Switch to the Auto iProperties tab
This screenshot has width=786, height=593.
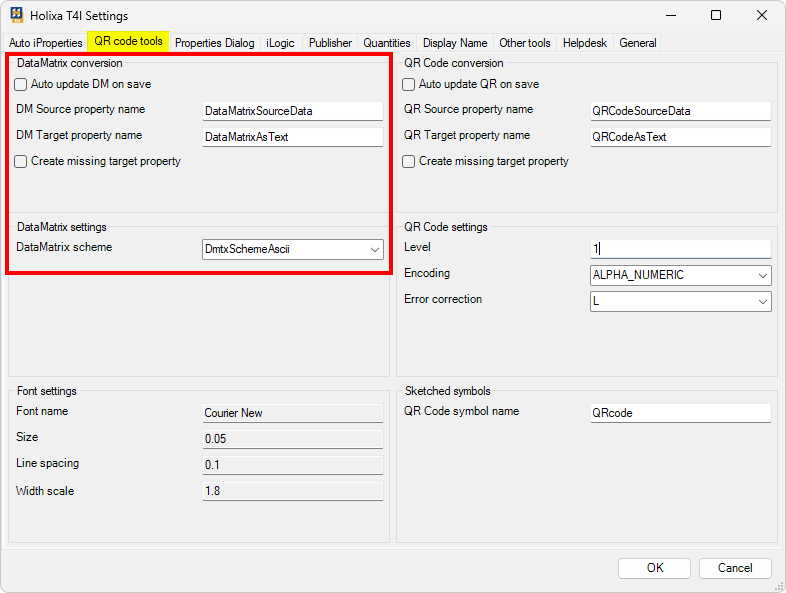click(x=46, y=43)
